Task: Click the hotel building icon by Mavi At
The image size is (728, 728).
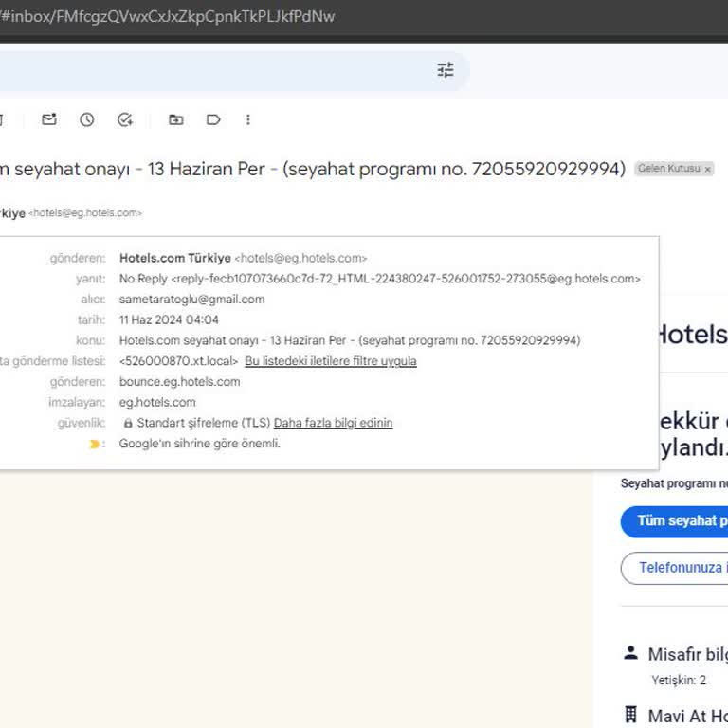Action: point(630,715)
